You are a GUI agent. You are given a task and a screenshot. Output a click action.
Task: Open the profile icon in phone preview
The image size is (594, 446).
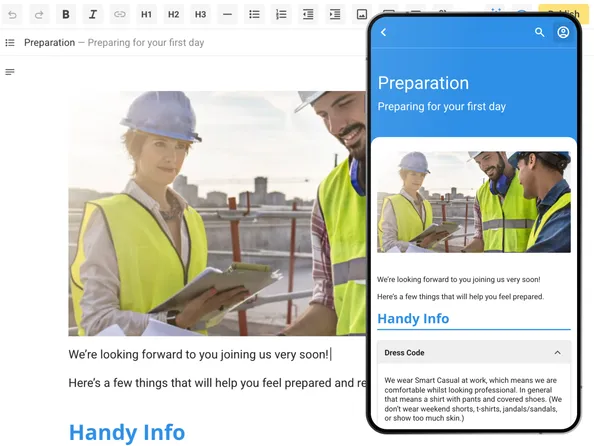click(x=563, y=32)
